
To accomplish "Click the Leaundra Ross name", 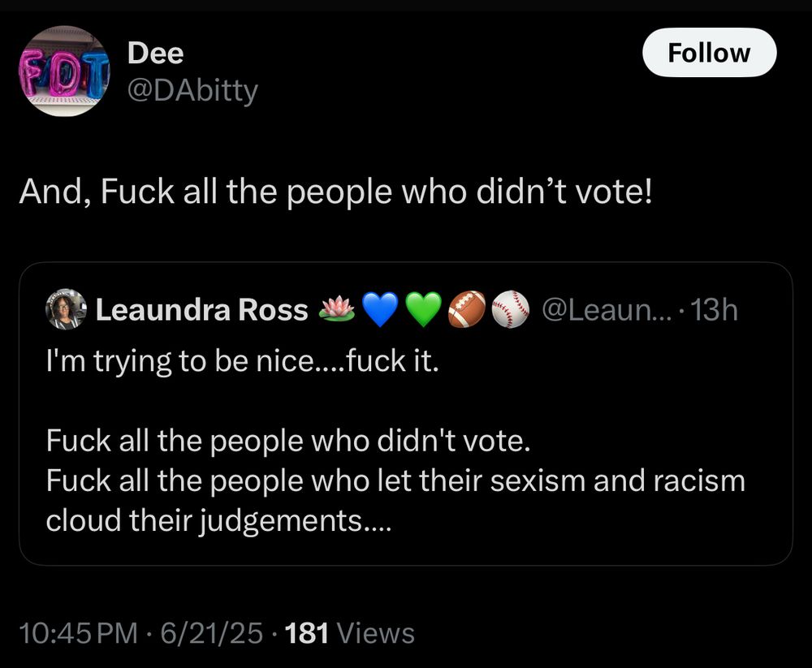I will coord(202,310).
